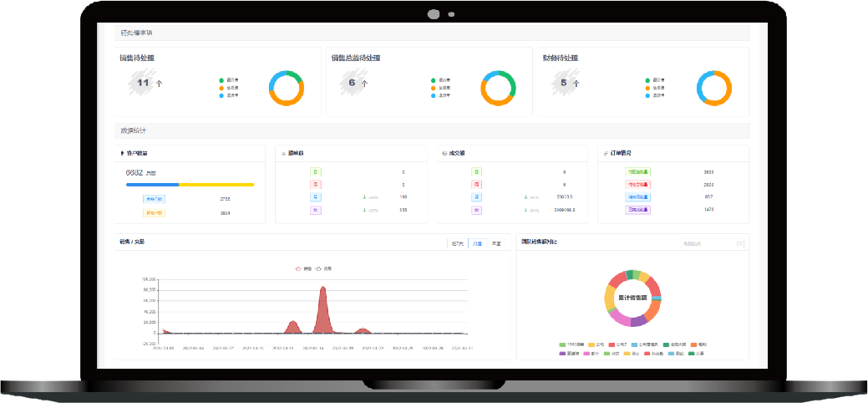868x403 pixels.
Task: Click the 月 tag in the 成交额 card
Action: coord(477,197)
